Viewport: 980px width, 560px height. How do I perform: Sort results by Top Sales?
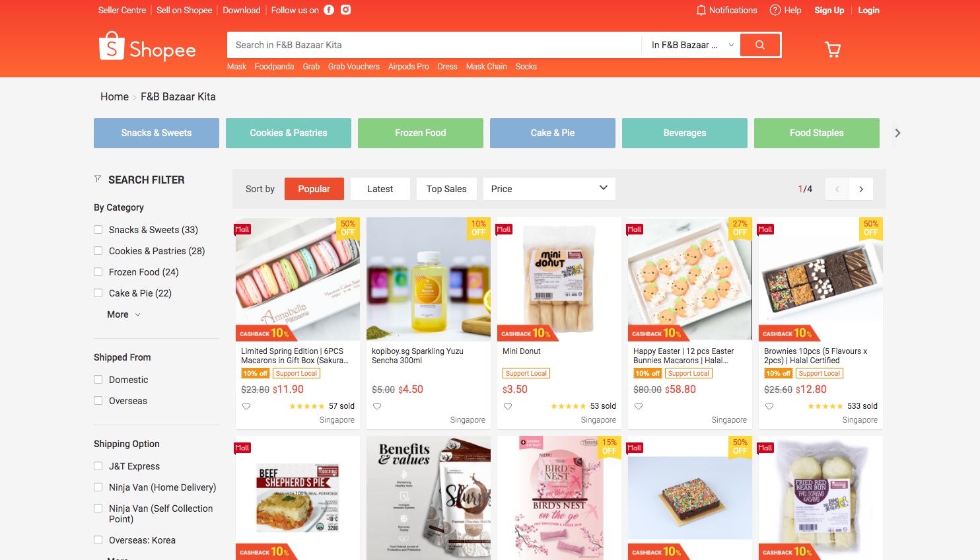[x=446, y=189]
